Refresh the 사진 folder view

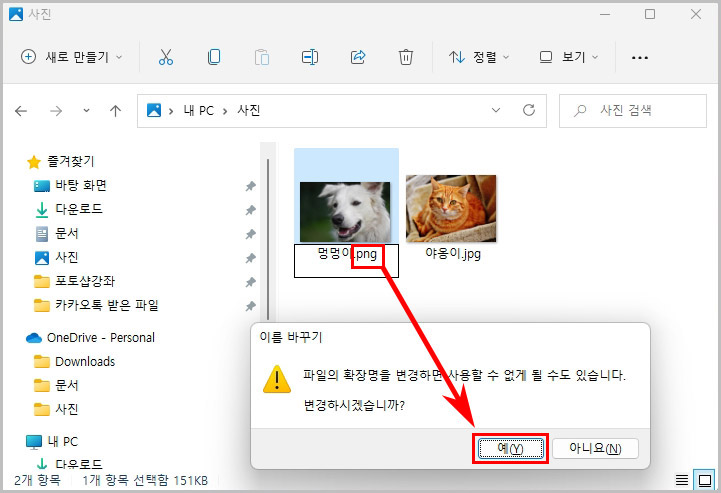coord(529,110)
